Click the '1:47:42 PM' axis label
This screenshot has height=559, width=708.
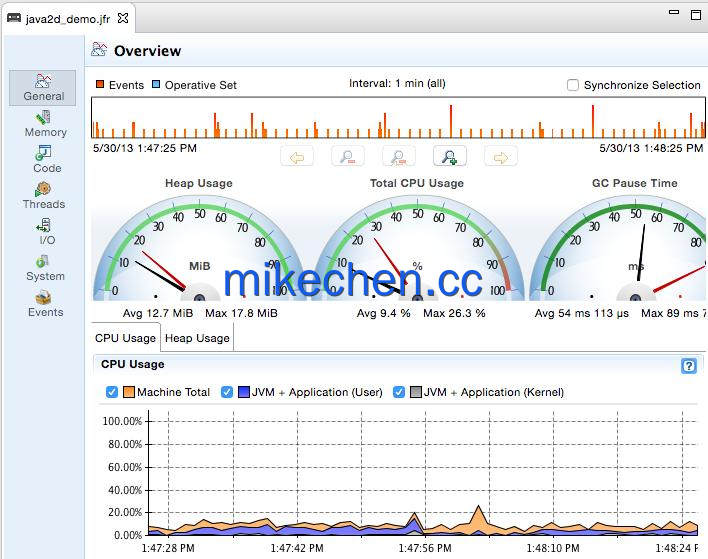297,548
